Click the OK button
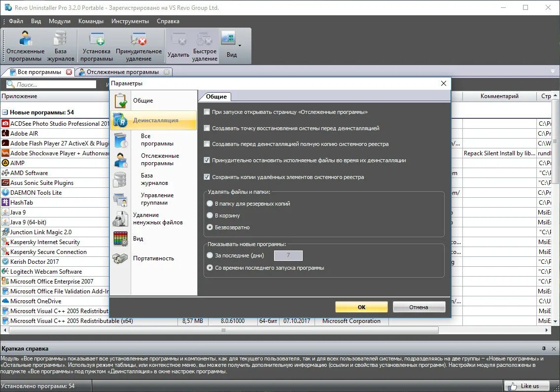 coord(361,307)
